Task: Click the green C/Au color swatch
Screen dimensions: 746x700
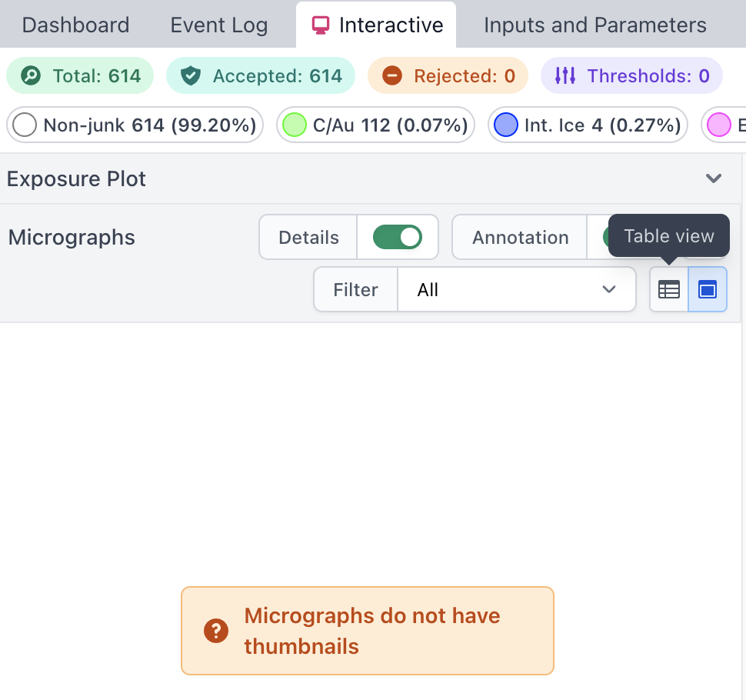Action: pos(294,125)
